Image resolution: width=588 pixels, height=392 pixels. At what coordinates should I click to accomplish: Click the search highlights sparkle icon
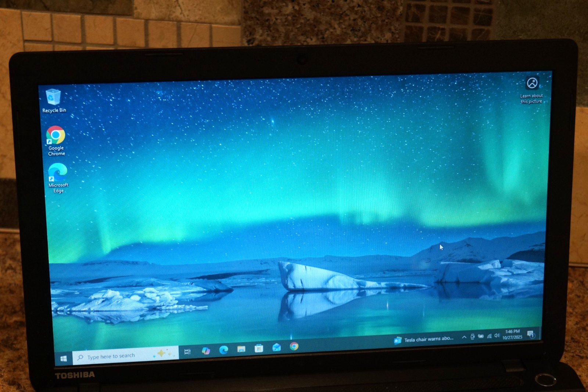coord(164,353)
